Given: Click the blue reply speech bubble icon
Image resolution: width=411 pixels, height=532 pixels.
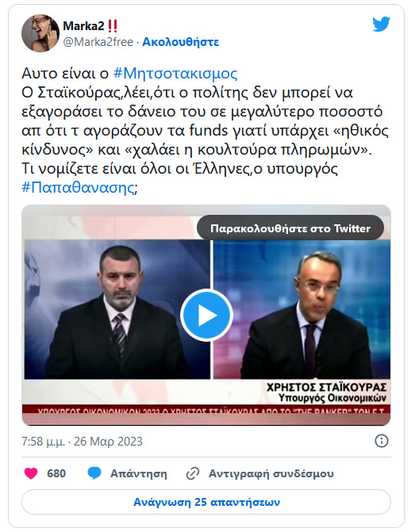Looking at the screenshot, I should 94,473.
